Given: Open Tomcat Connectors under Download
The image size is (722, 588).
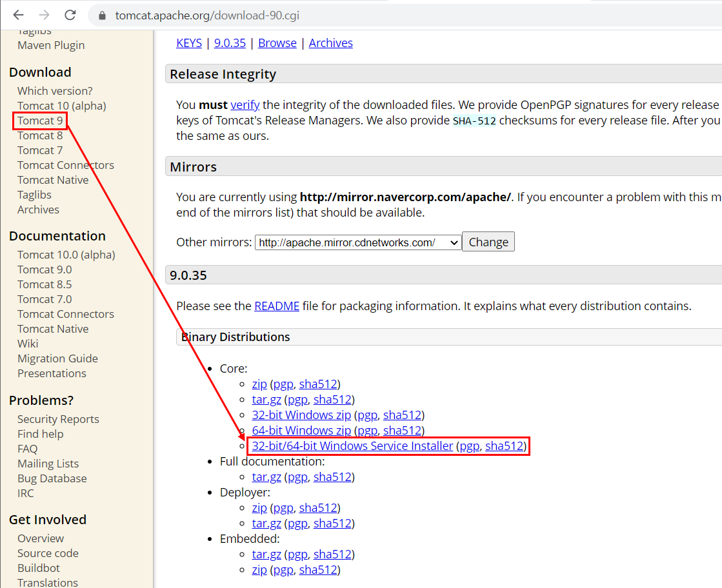Looking at the screenshot, I should pos(66,165).
